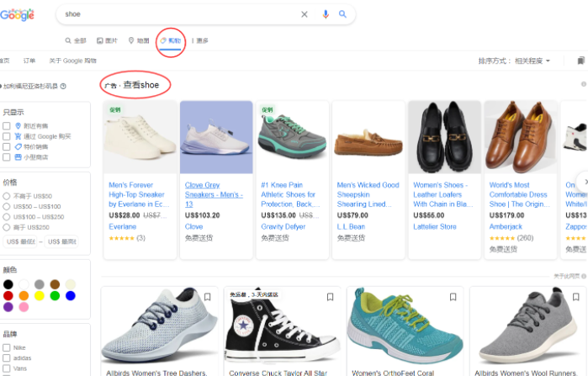Screen dimensions: 588x376
Task: Select the 不高于 US$50 price option
Action: [x=7, y=196]
